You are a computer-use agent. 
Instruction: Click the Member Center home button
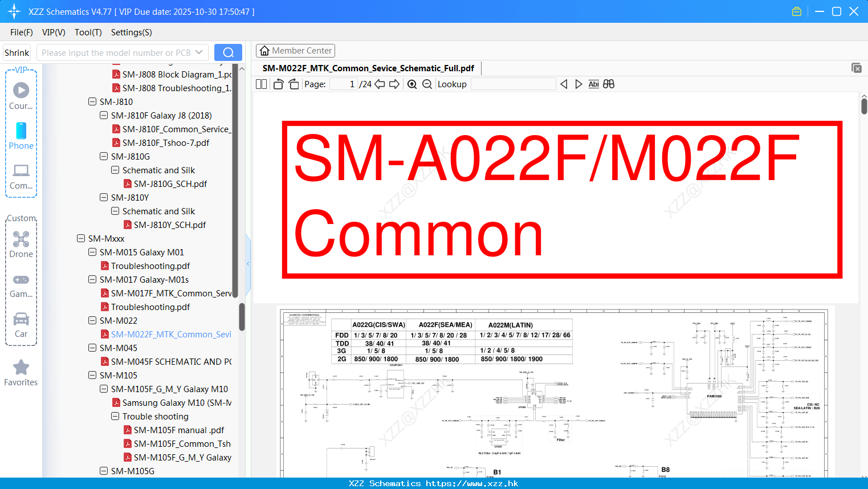[295, 51]
